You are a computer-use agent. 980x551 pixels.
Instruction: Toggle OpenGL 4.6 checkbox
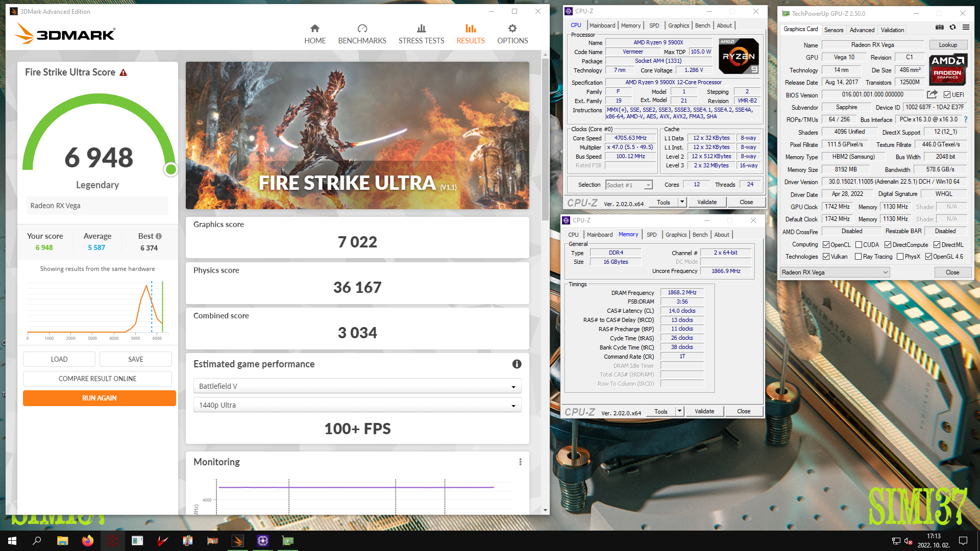[x=928, y=257]
